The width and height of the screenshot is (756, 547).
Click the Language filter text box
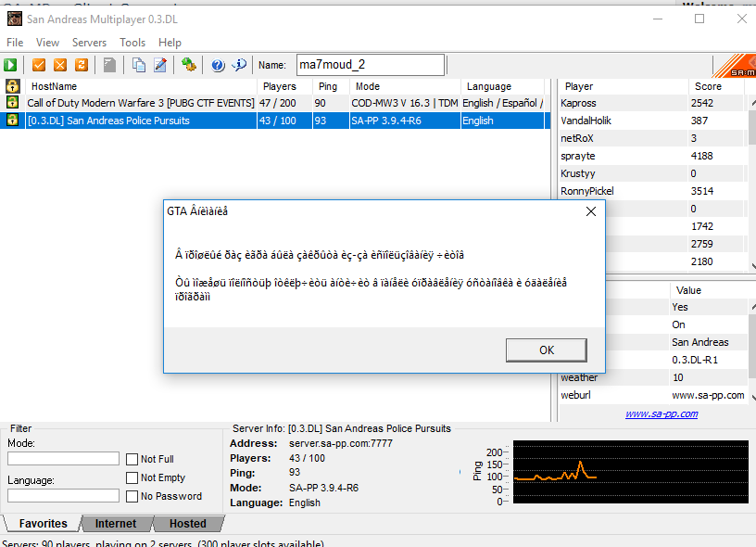click(x=63, y=495)
